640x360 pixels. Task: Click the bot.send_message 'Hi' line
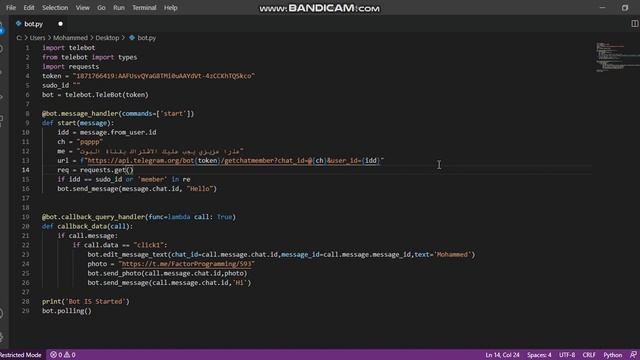(169, 283)
